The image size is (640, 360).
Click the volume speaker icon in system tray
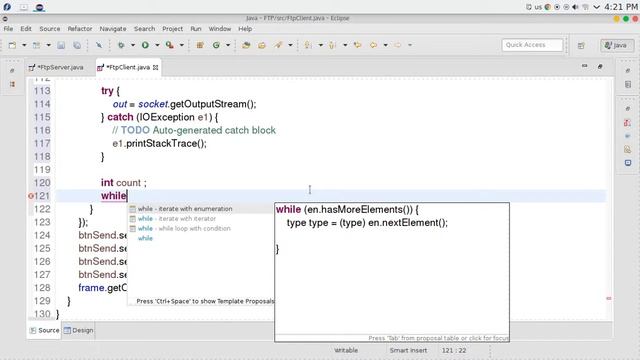point(576,7)
